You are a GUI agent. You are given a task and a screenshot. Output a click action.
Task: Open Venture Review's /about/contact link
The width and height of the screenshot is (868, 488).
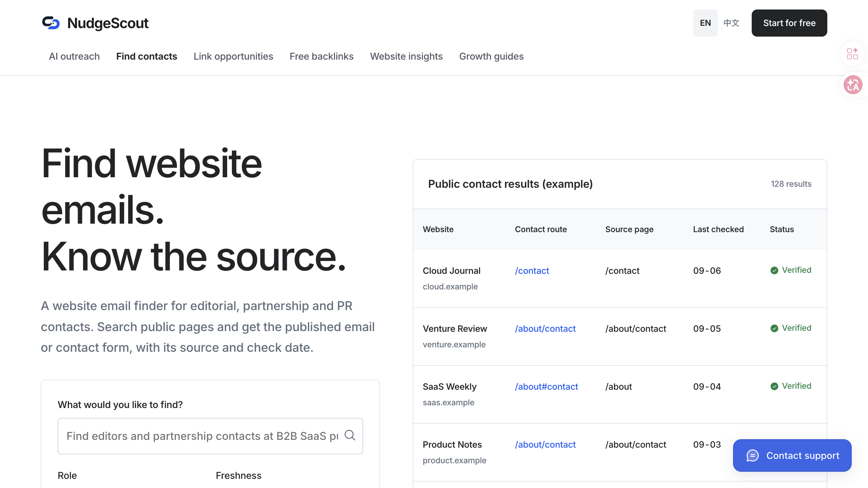[x=545, y=329]
